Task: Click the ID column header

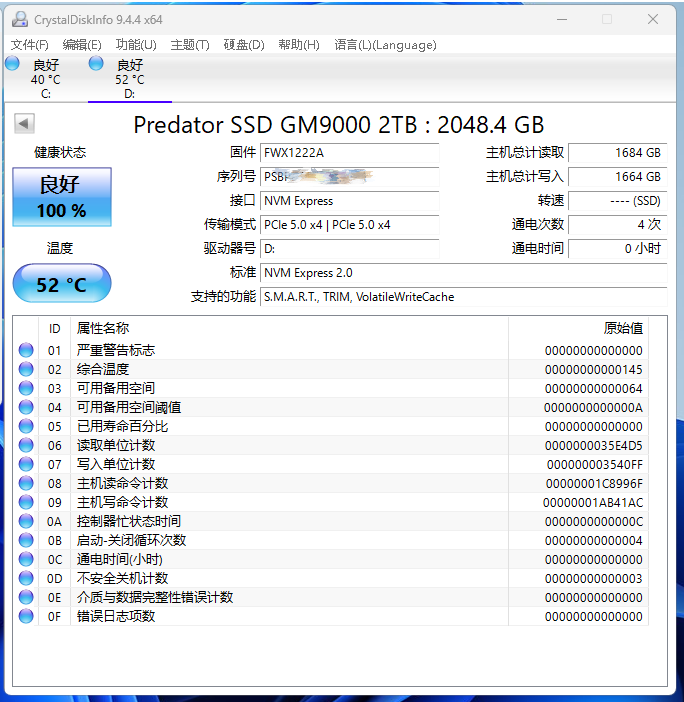Action: (55, 328)
